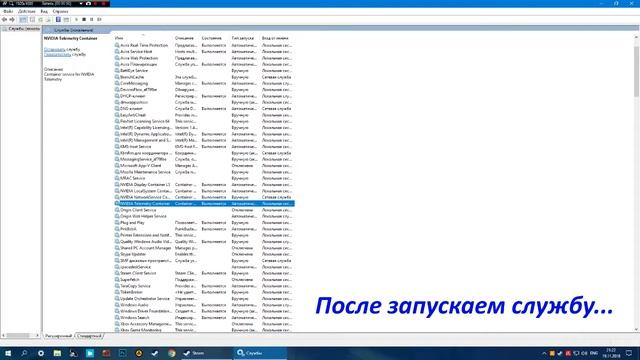
Task: Open the Вид menu
Action: point(44,11)
